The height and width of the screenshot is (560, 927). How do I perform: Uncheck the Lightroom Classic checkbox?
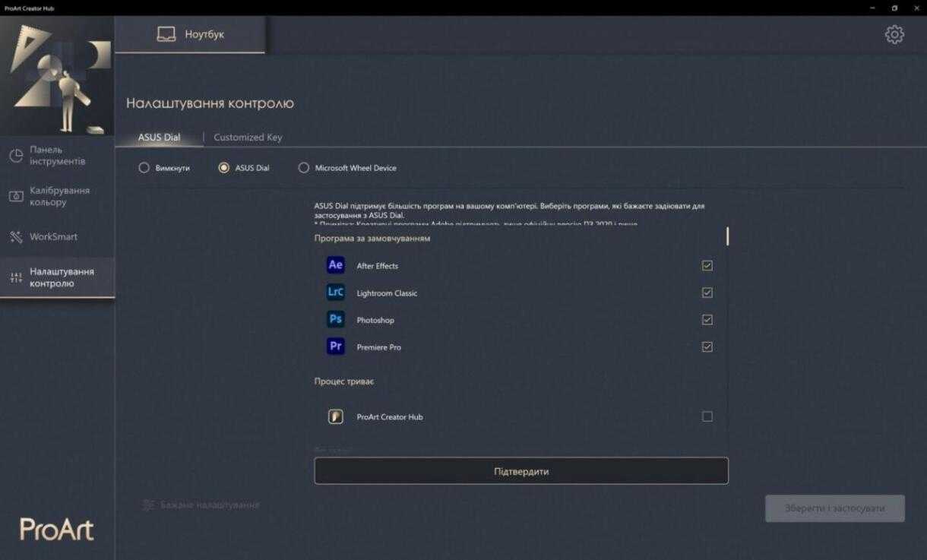click(x=707, y=293)
